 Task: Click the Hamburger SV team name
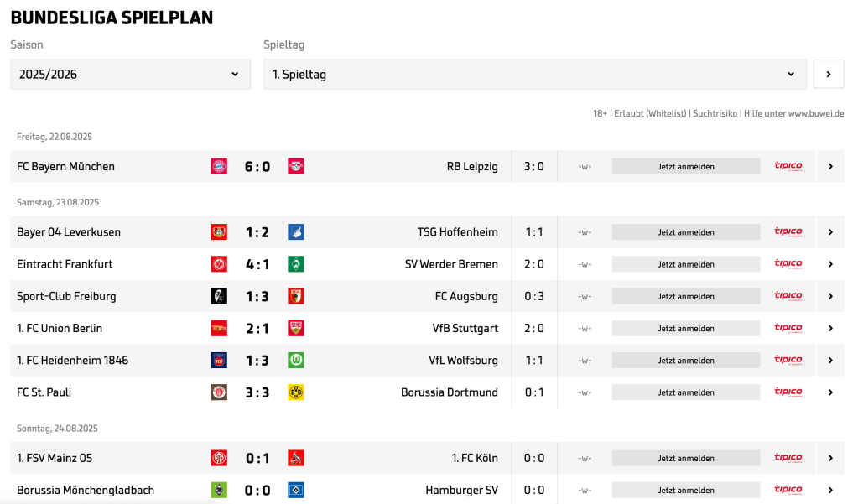tap(462, 490)
